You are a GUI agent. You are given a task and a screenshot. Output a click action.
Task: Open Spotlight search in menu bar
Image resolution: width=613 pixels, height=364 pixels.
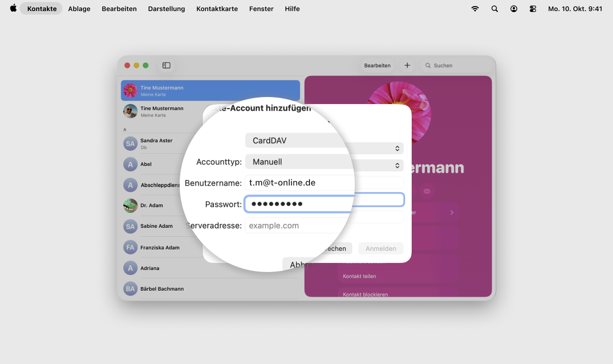pyautogui.click(x=494, y=9)
